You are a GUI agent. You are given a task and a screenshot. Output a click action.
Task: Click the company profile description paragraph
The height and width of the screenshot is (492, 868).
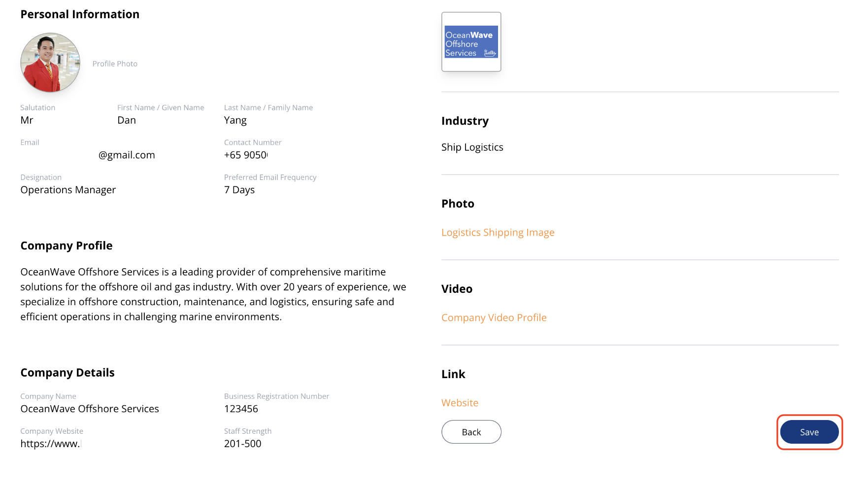(x=213, y=294)
